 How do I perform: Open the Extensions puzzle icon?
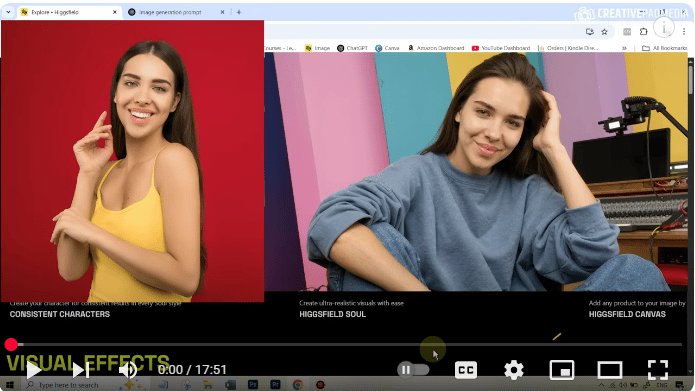click(644, 31)
